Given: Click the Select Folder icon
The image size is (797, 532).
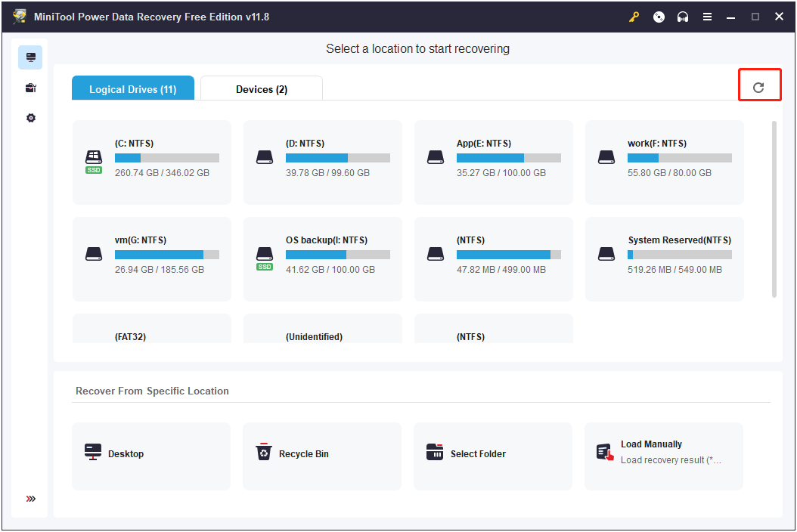Looking at the screenshot, I should [435, 452].
